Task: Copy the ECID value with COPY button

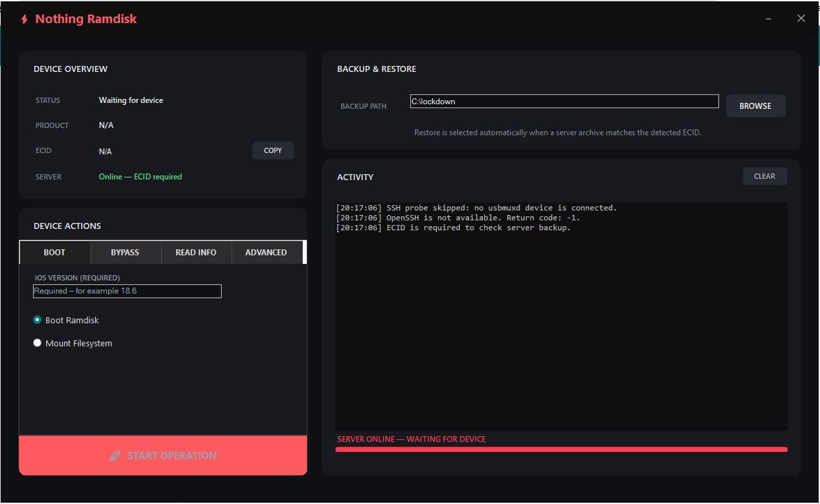Action: coord(273,150)
